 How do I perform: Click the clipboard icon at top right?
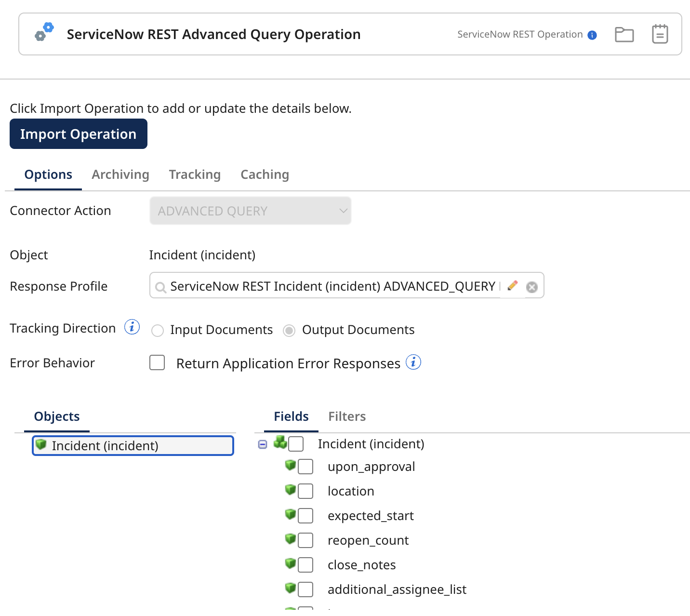click(659, 34)
